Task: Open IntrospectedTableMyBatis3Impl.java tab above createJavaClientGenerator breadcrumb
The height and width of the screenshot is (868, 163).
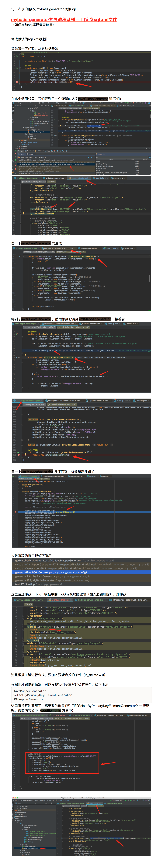Action: point(59,248)
